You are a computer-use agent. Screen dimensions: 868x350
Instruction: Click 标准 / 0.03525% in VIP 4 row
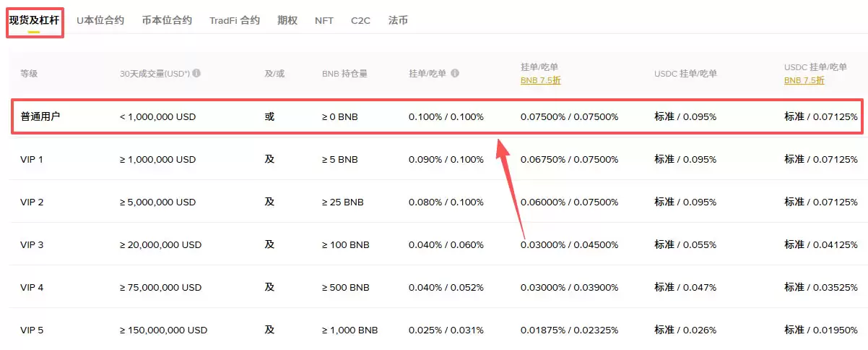pos(821,287)
